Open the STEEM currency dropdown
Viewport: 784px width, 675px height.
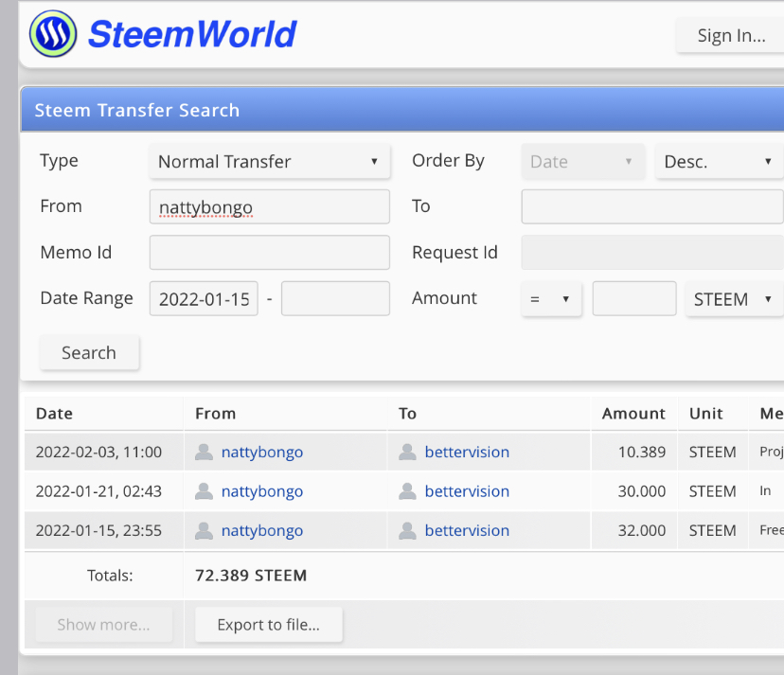pyautogui.click(x=735, y=298)
